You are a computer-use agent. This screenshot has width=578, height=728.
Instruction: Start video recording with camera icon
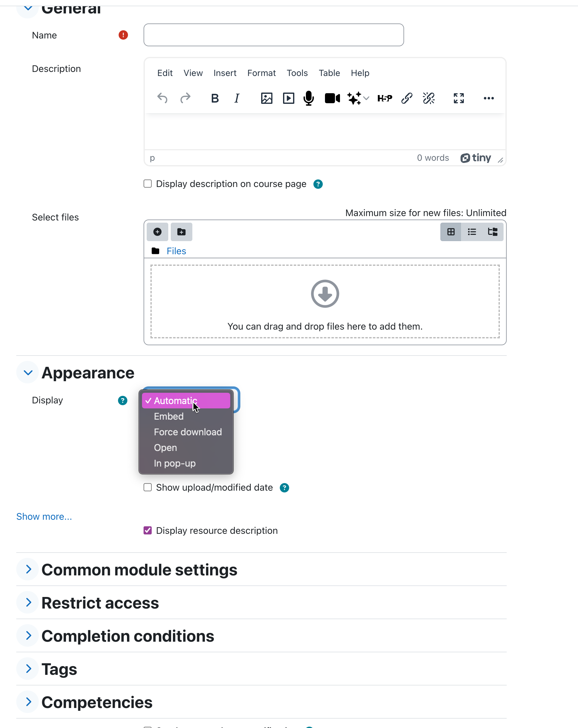pyautogui.click(x=332, y=98)
